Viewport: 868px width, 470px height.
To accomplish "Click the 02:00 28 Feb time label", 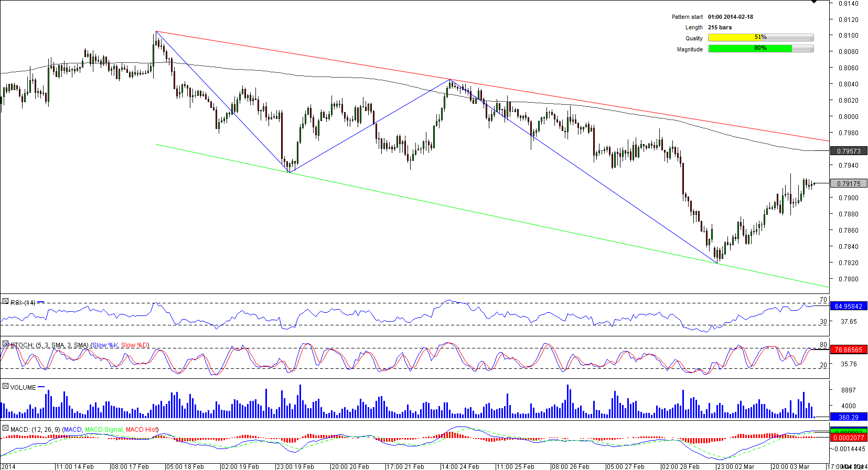I will pos(681,466).
